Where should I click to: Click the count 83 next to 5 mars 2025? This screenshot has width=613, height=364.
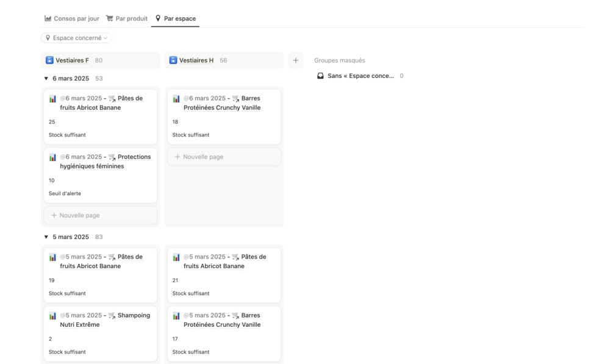pyautogui.click(x=99, y=237)
